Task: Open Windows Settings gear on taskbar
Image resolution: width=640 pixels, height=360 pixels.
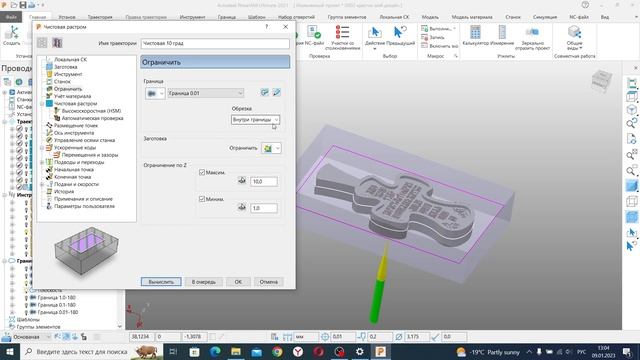Action: (360, 351)
